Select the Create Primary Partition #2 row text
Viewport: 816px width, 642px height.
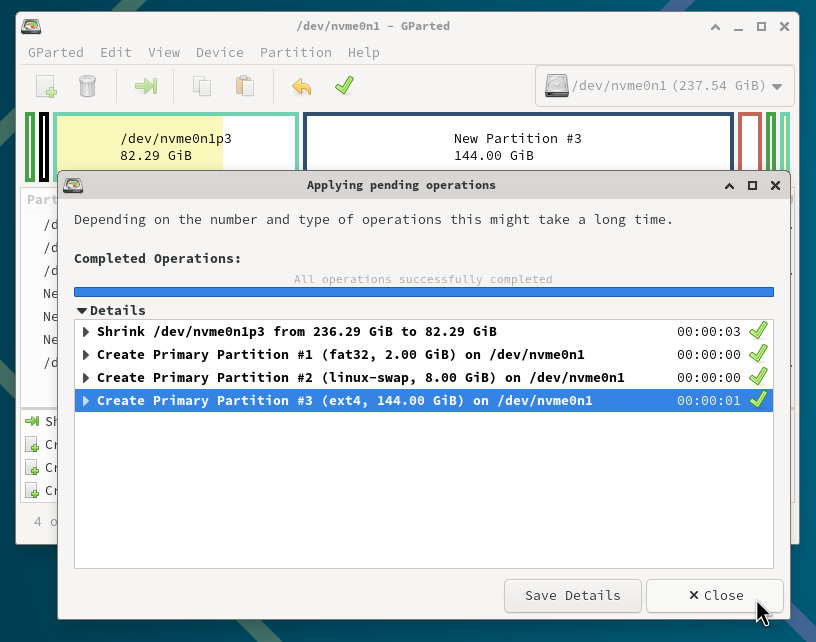361,378
